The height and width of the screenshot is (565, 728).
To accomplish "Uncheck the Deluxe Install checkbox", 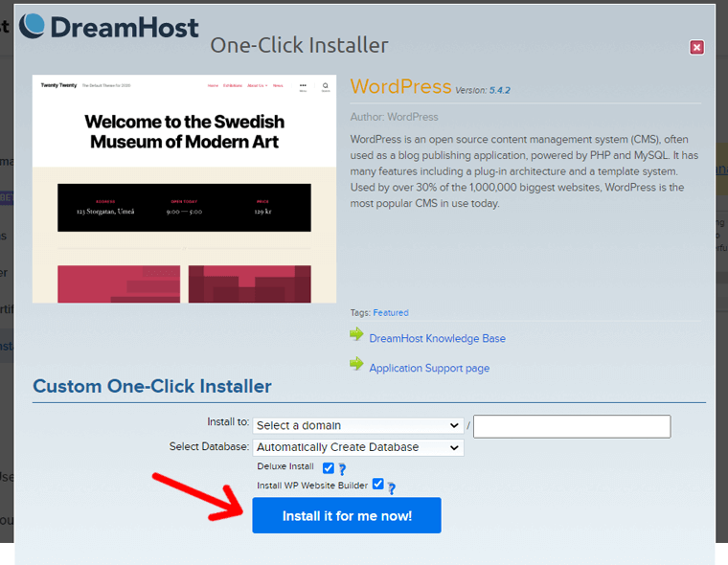I will 329,468.
